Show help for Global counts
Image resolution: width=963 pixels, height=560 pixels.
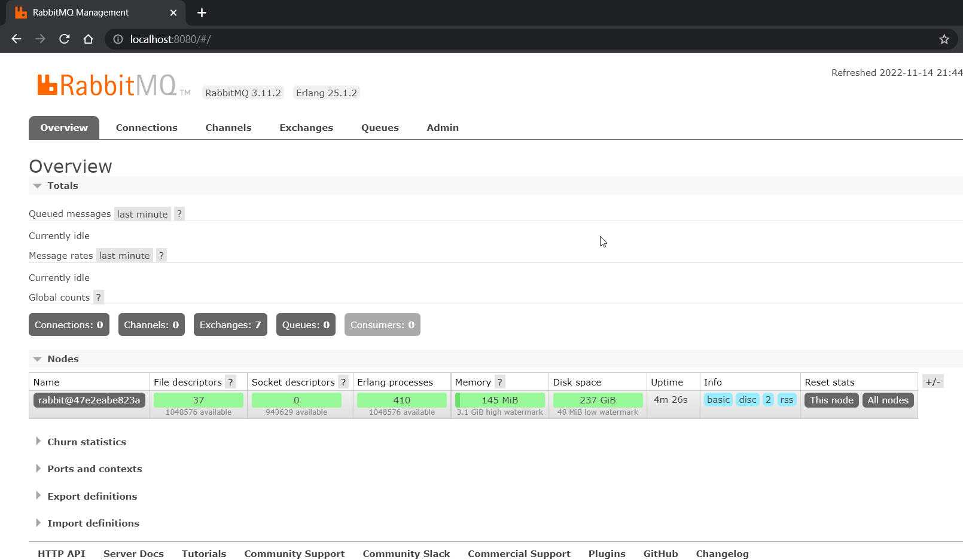99,297
